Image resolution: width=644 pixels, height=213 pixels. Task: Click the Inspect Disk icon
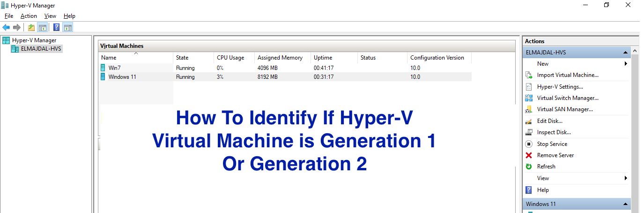(x=529, y=132)
